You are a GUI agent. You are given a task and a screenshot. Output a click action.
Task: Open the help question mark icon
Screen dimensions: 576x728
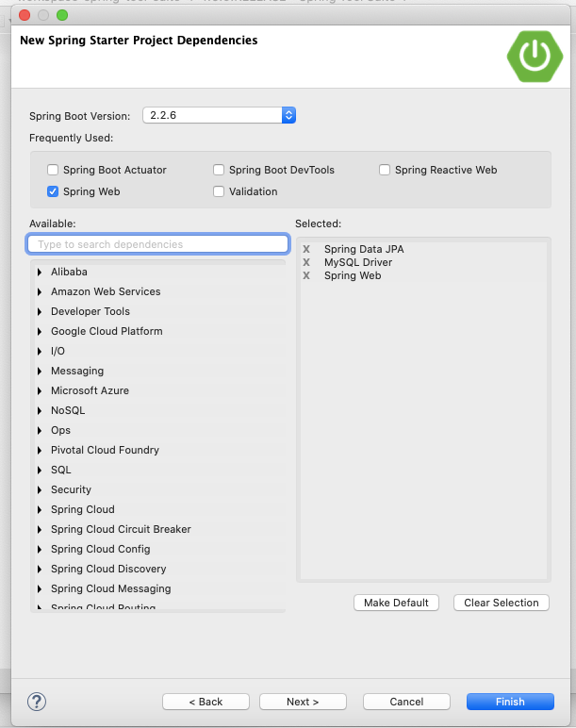point(37,702)
